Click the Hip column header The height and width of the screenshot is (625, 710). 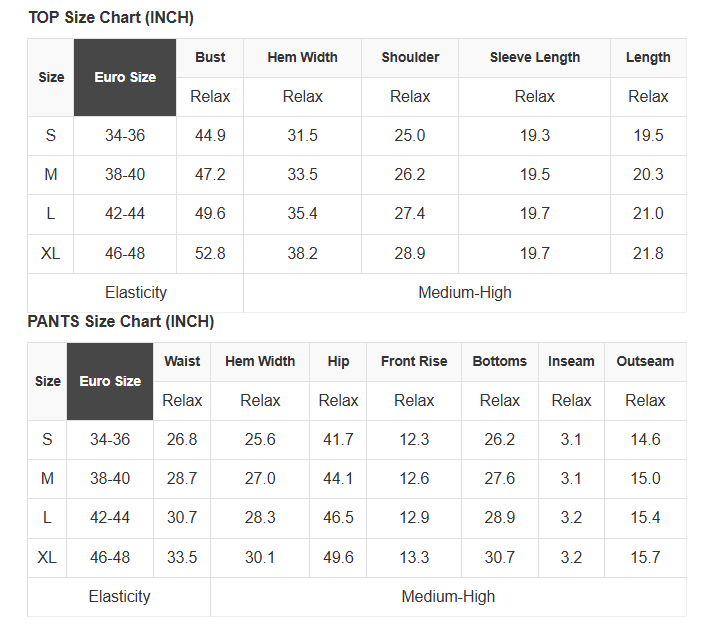[338, 361]
